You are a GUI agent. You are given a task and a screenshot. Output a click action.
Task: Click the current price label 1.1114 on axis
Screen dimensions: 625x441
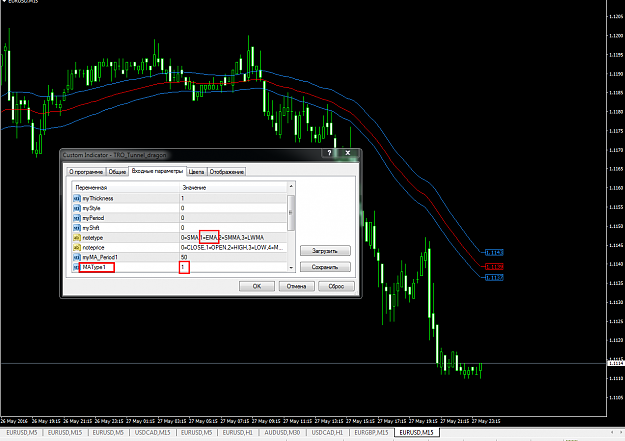(616, 363)
